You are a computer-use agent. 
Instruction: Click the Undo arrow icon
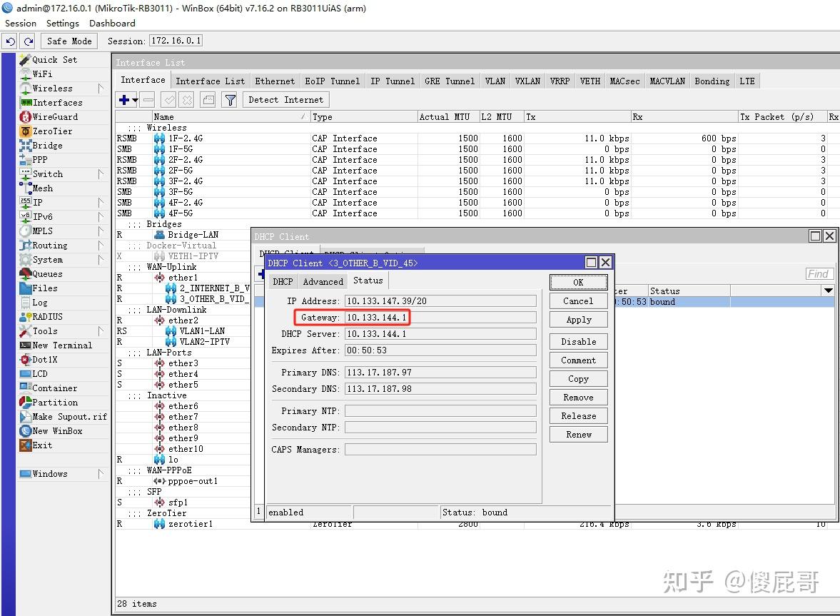11,41
